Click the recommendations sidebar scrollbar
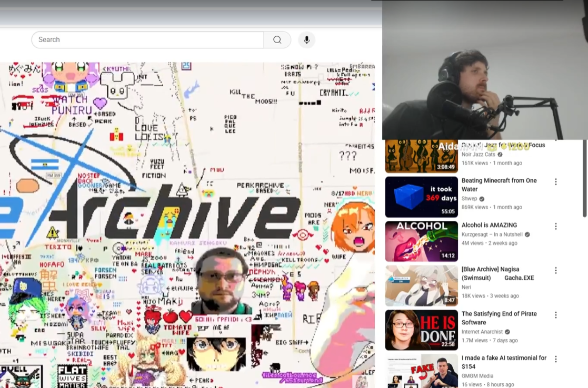 click(x=584, y=178)
